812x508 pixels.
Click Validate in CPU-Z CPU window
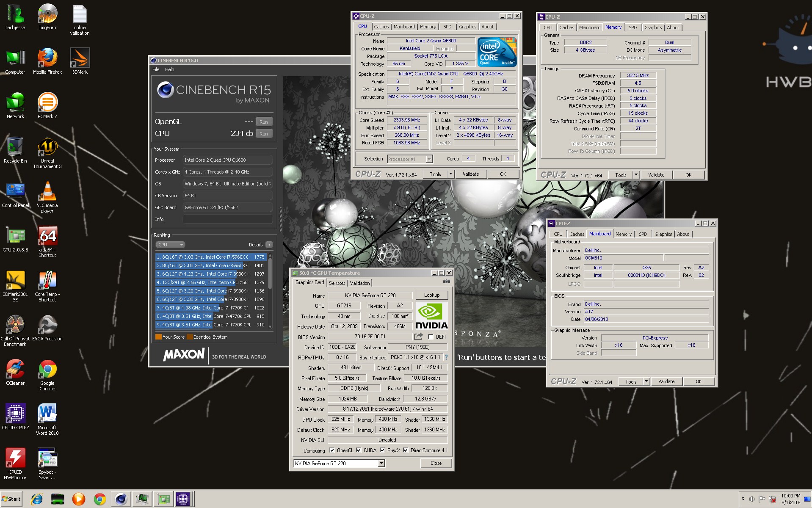point(471,174)
